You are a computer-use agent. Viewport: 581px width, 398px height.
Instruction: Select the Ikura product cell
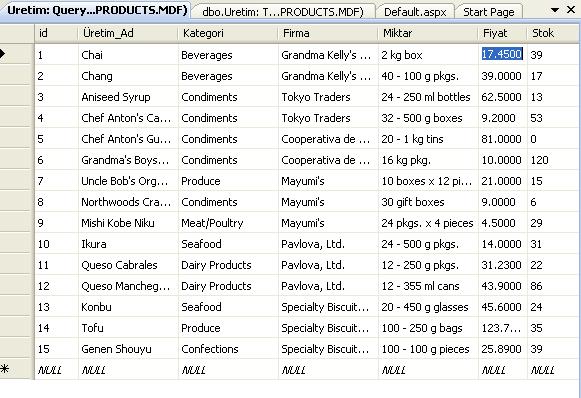[x=128, y=244]
